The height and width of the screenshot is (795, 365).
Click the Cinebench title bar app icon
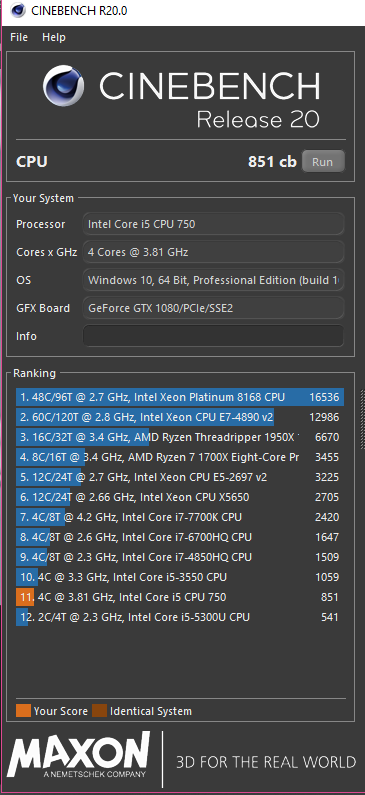[x=18, y=10]
